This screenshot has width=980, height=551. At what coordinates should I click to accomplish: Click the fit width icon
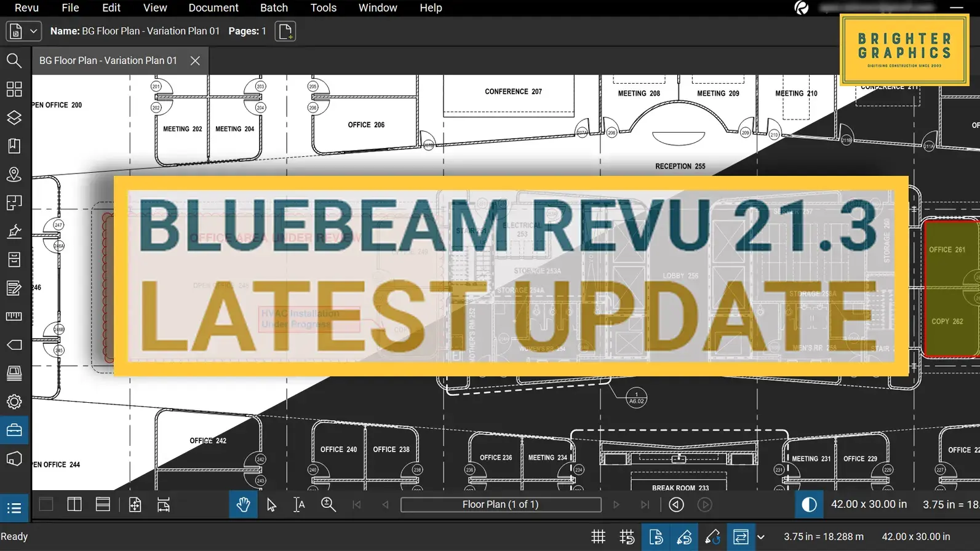coord(164,505)
